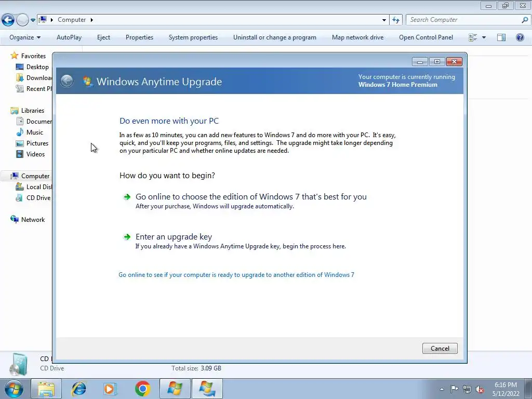
Task: Click Total size 3.09 GB value
Action: tap(211, 368)
